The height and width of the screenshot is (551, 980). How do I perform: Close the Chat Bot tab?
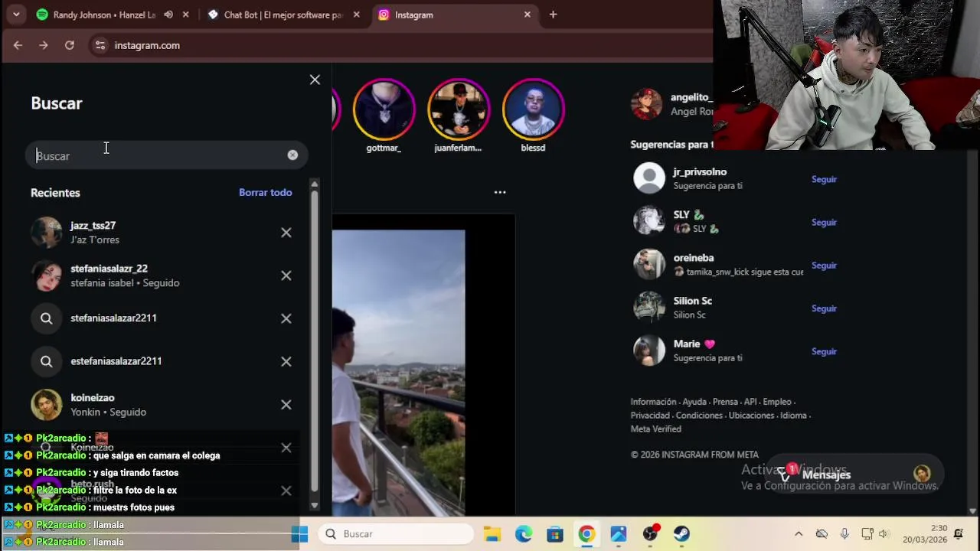coord(356,15)
